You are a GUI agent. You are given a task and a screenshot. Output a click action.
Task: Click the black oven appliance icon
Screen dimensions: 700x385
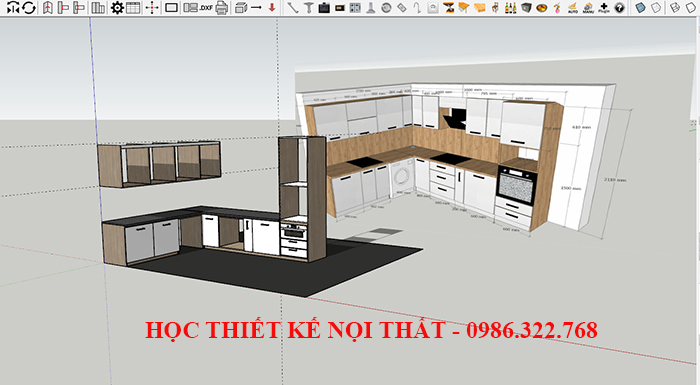coord(324,7)
